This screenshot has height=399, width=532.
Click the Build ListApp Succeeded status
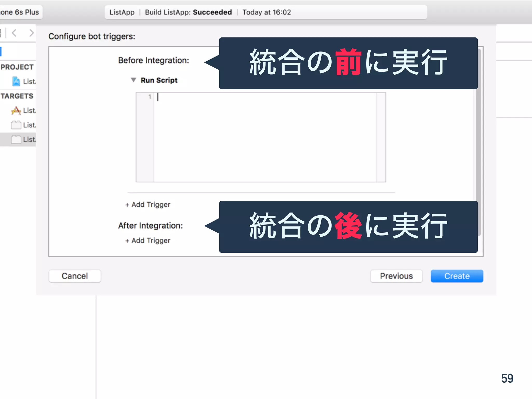point(188,12)
